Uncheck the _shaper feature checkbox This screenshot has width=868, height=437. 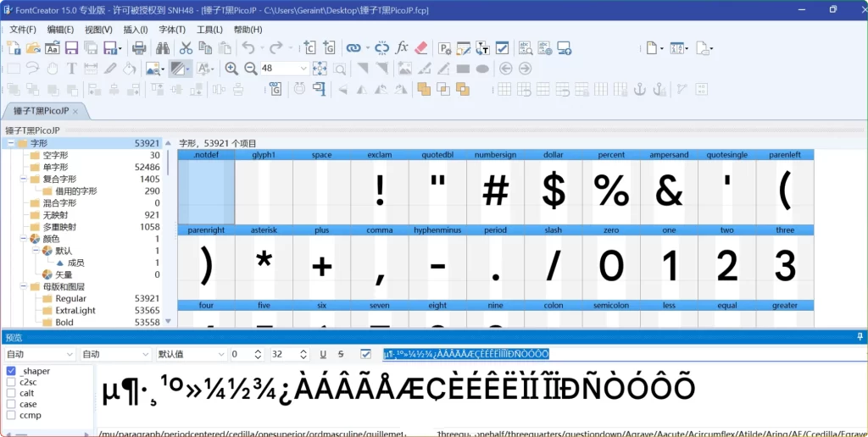(12, 371)
